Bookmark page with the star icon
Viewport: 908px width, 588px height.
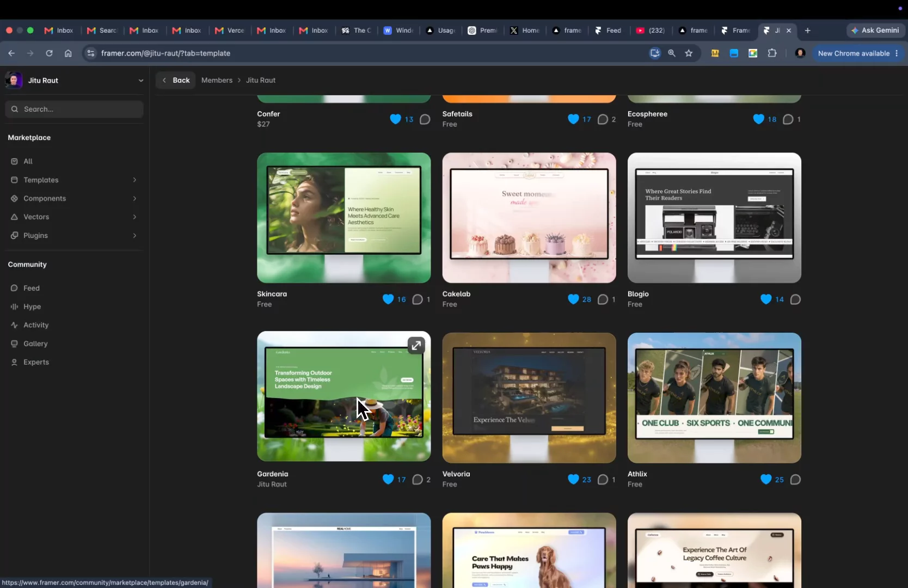pyautogui.click(x=689, y=53)
